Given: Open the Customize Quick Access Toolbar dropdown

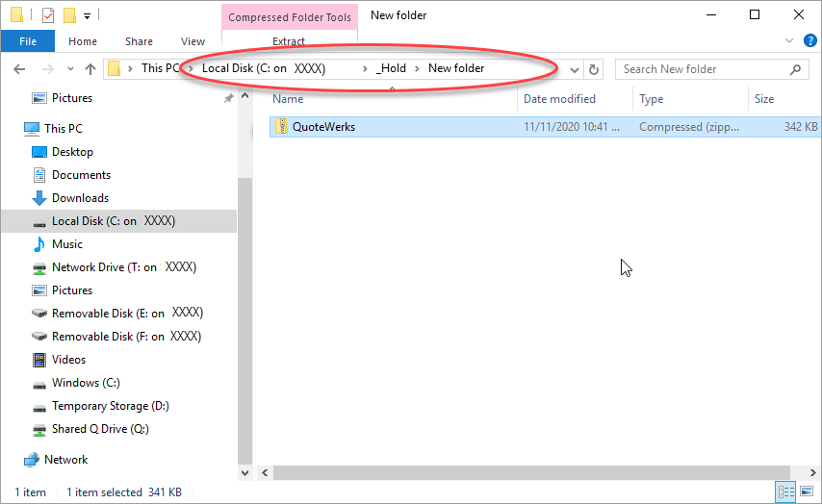Looking at the screenshot, I should [x=87, y=16].
